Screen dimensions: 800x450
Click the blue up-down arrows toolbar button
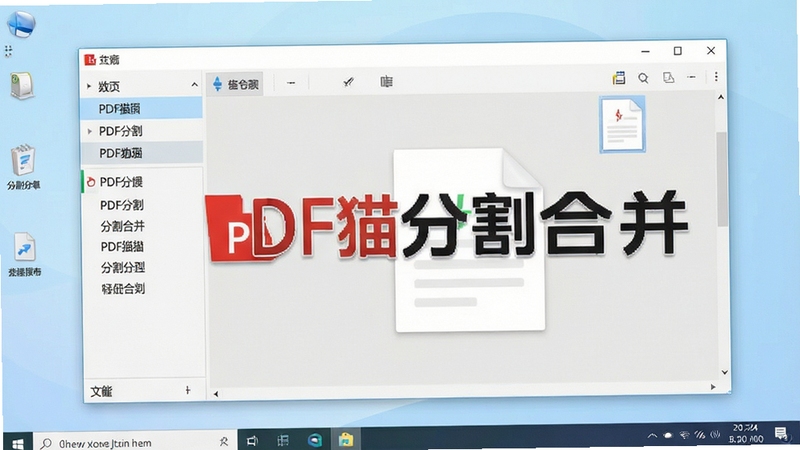click(235, 84)
